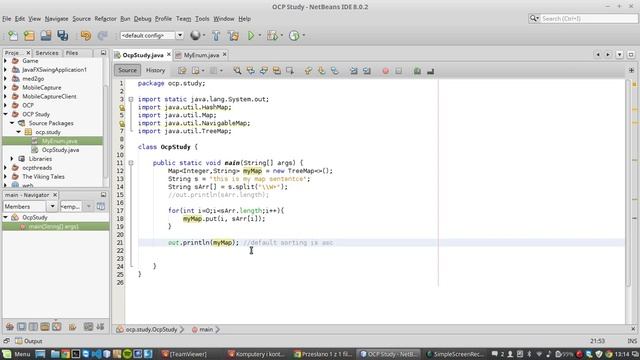
Task: Open the Linux Mint Menu button
Action: 16,354
